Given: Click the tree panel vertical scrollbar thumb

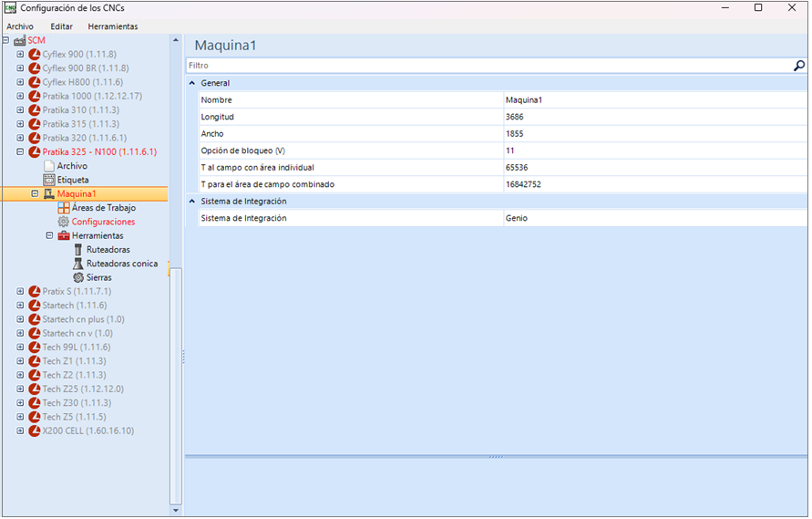Looking at the screenshot, I should (x=176, y=386).
